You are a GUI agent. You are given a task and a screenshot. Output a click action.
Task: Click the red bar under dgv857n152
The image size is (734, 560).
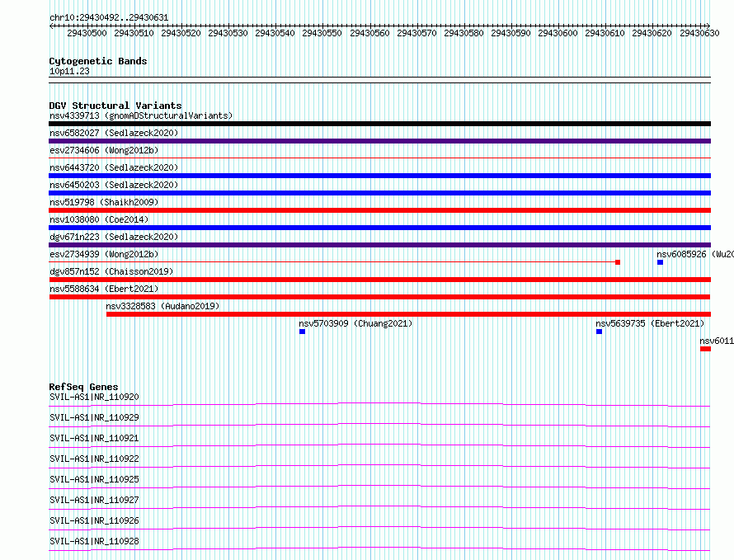[379, 280]
